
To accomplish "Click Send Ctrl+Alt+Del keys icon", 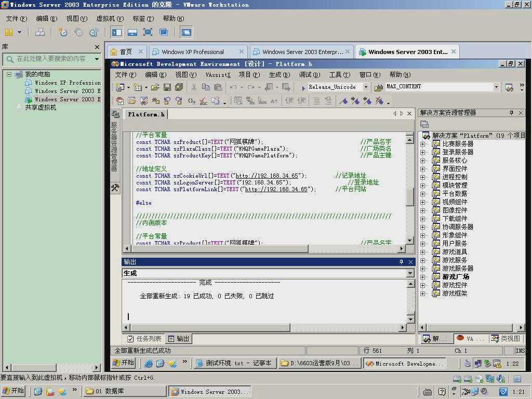I will click(40, 32).
